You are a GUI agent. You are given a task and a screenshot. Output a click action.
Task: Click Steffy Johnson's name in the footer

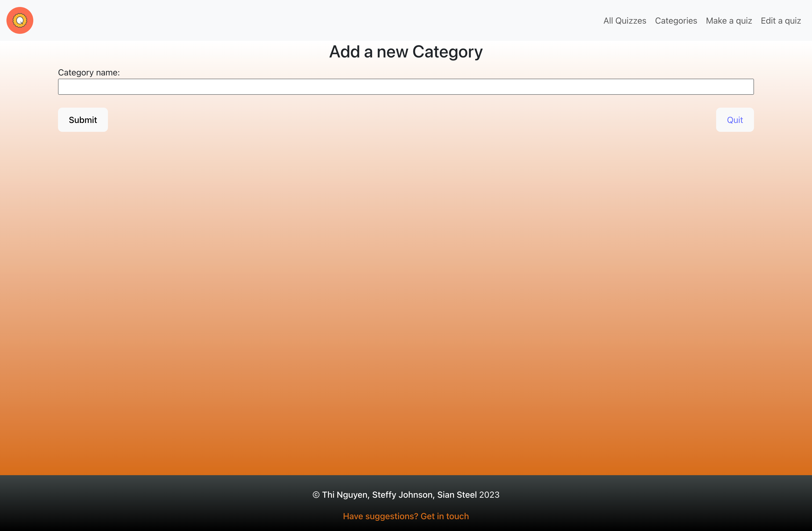pos(402,495)
